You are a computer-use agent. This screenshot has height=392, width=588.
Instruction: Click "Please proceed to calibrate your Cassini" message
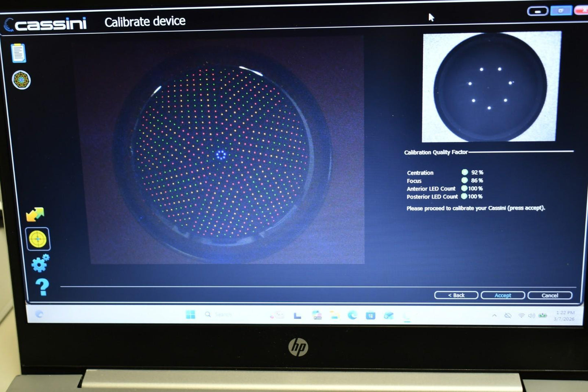point(476,208)
